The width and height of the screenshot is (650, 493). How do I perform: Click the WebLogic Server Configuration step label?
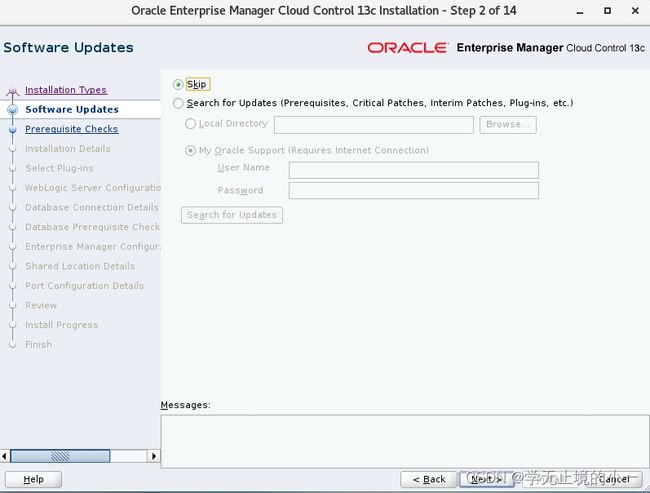pos(93,188)
